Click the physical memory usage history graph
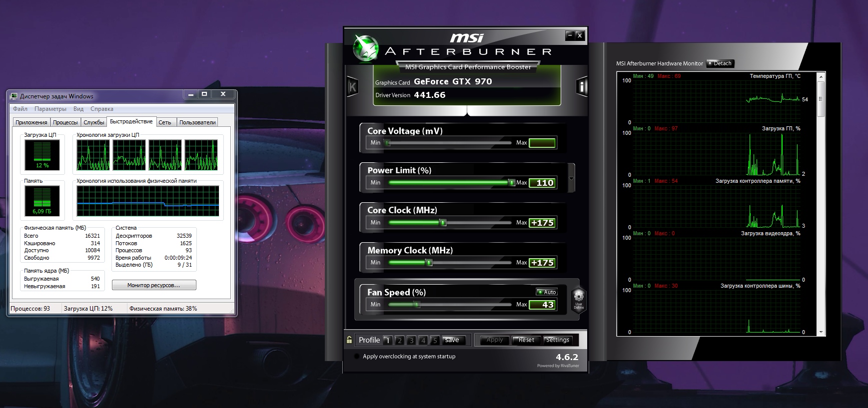This screenshot has height=408, width=868. (148, 201)
